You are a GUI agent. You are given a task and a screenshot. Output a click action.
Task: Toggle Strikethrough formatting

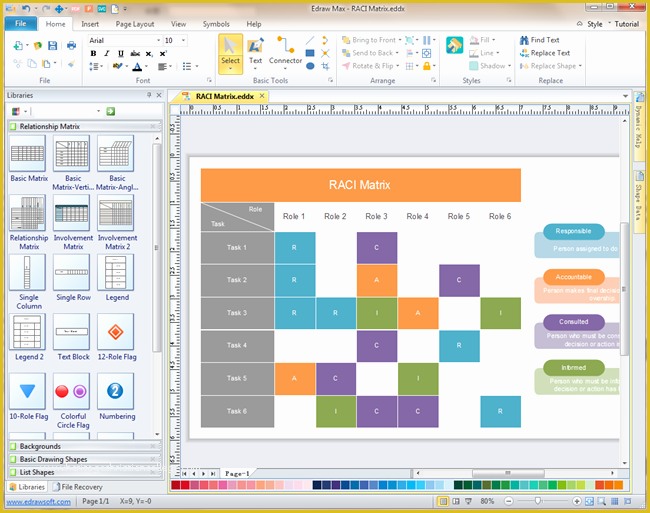click(x=135, y=53)
